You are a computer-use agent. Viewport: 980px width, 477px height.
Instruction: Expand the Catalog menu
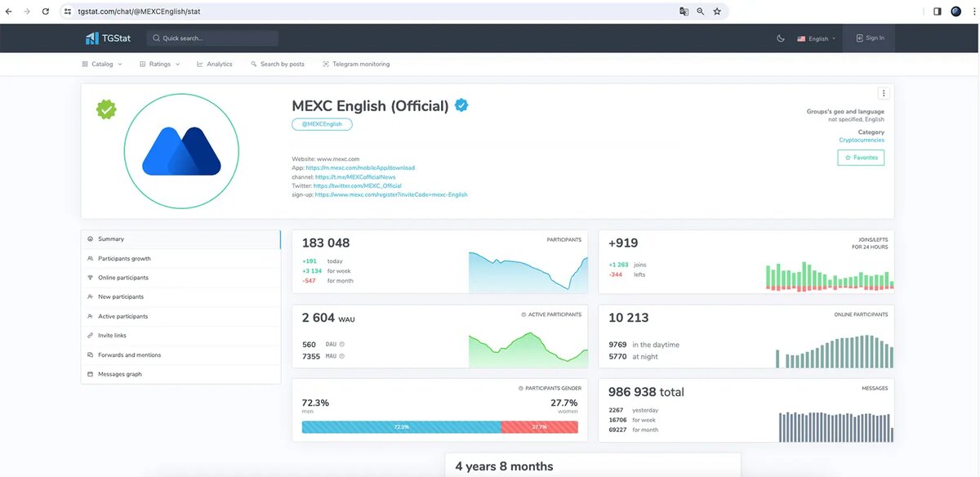[x=102, y=64]
